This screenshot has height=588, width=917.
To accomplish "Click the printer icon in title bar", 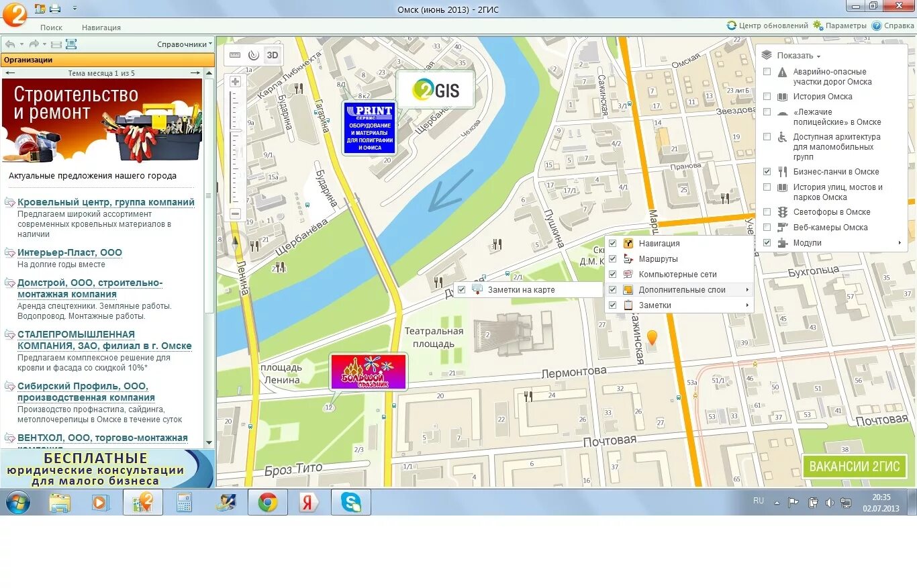I will tap(55, 9).
